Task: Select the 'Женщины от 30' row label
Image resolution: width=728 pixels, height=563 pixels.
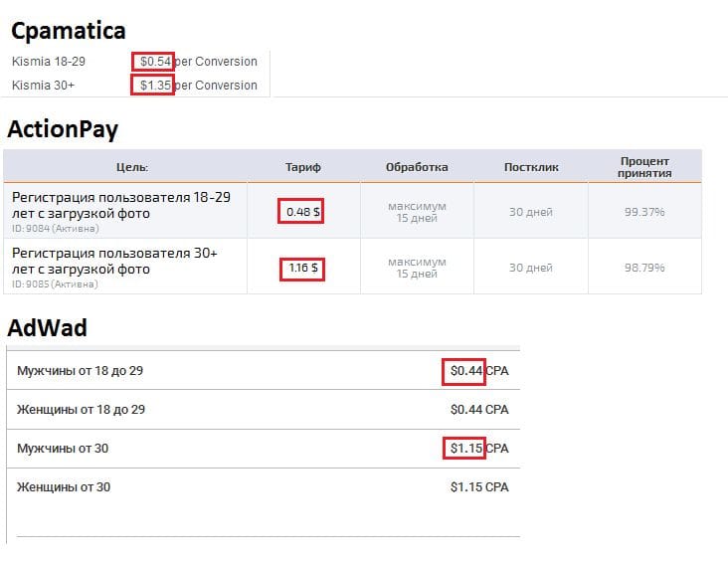Action: click(64, 487)
